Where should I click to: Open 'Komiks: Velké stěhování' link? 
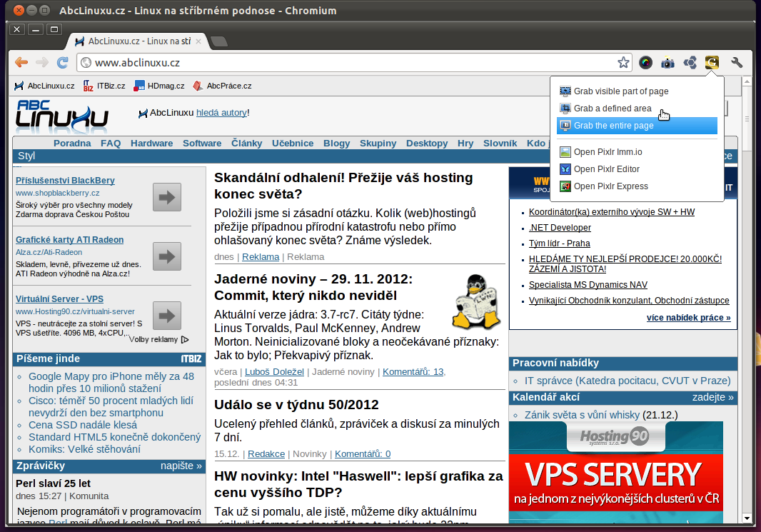84,449
